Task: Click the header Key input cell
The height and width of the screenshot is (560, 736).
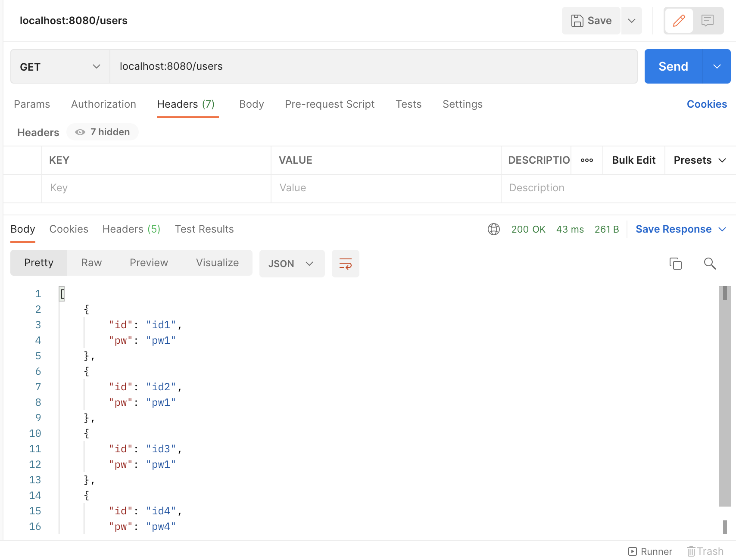Action: pyautogui.click(x=156, y=188)
